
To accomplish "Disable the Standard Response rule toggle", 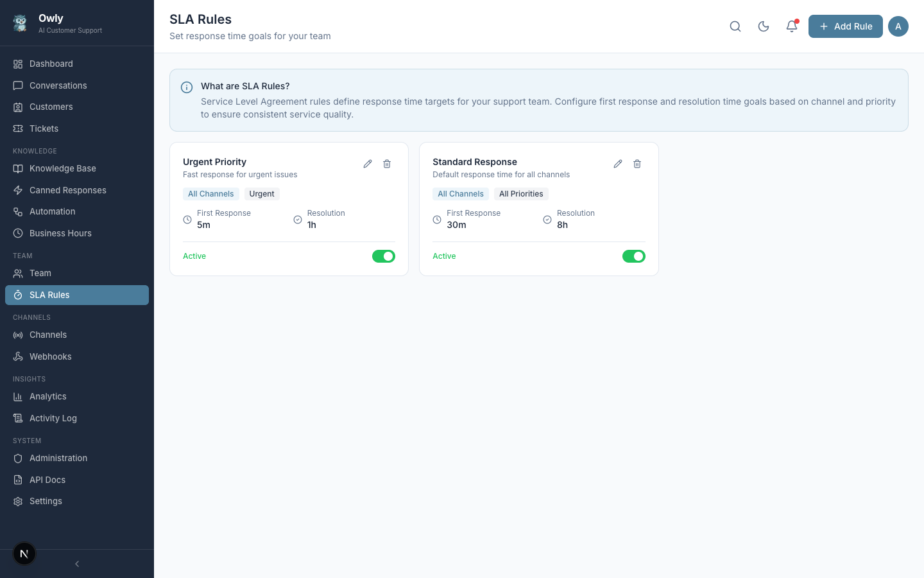I will [x=634, y=256].
